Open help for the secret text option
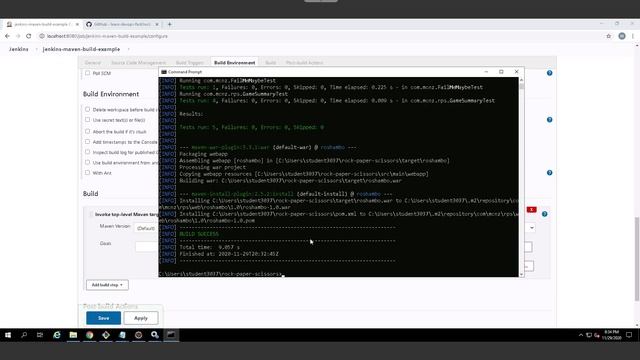Image resolution: width=640 pixels, height=360 pixels. coord(549,120)
